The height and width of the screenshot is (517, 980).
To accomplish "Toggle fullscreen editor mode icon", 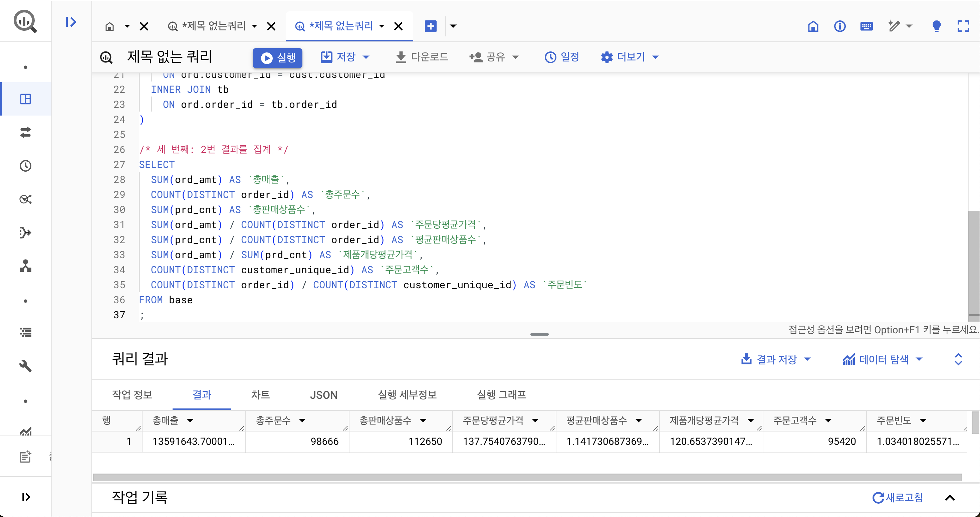I will pyautogui.click(x=963, y=26).
